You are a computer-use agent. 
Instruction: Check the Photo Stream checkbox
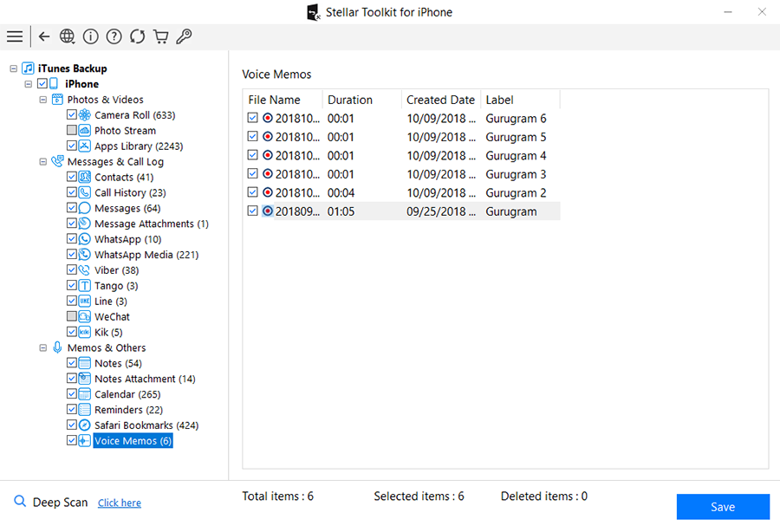pyautogui.click(x=72, y=130)
